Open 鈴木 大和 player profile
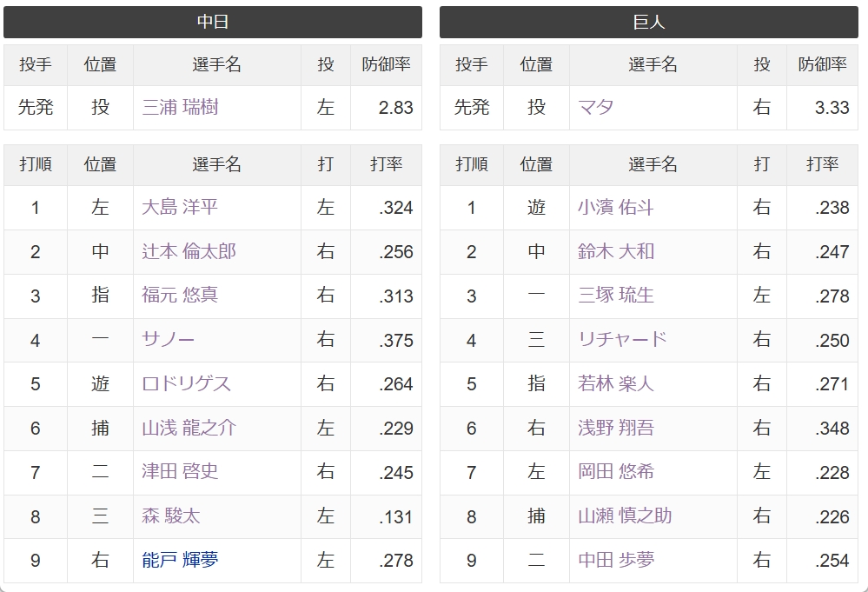This screenshot has width=868, height=592. (615, 251)
